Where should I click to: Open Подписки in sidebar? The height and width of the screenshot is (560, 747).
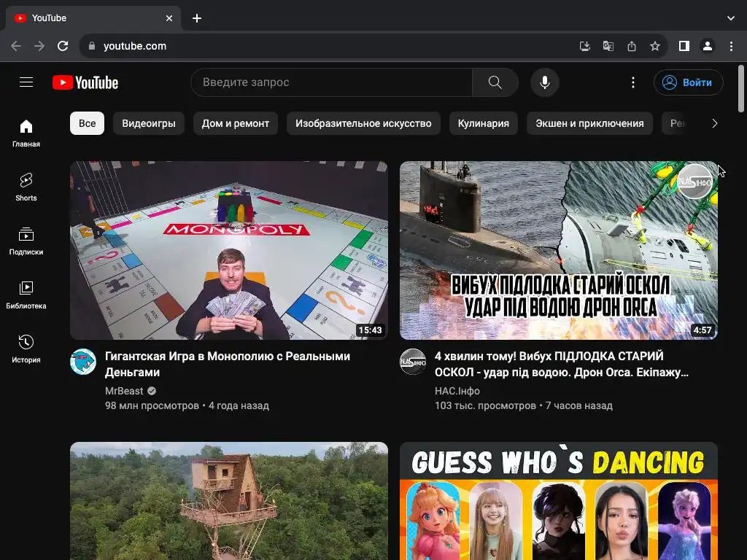[x=26, y=241]
